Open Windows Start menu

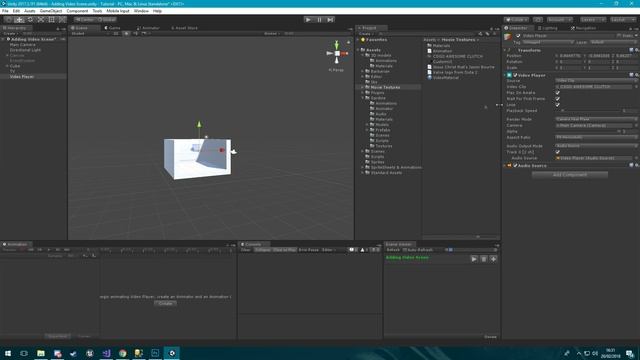tap(8, 353)
